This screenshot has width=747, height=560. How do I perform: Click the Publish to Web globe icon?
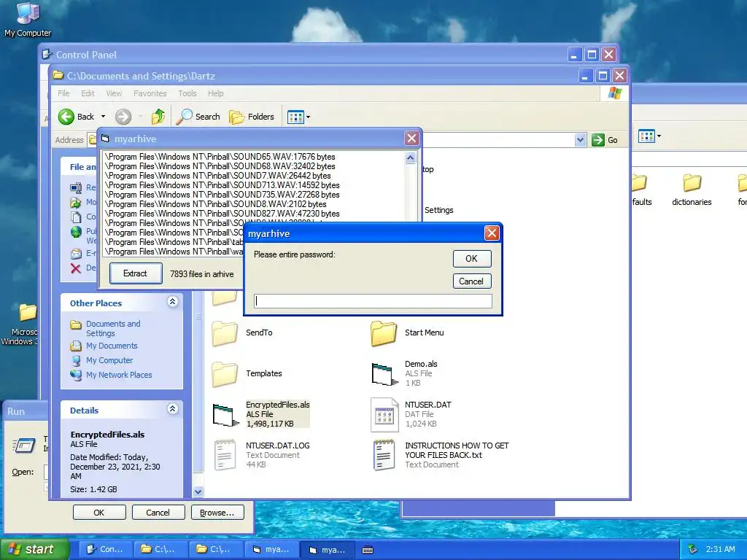pos(76,233)
